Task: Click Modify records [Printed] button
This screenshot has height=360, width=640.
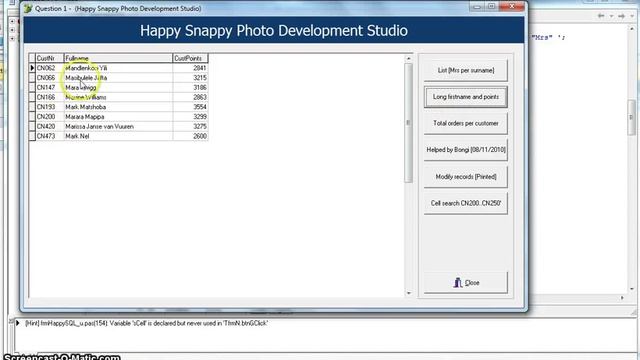Action: (466, 177)
